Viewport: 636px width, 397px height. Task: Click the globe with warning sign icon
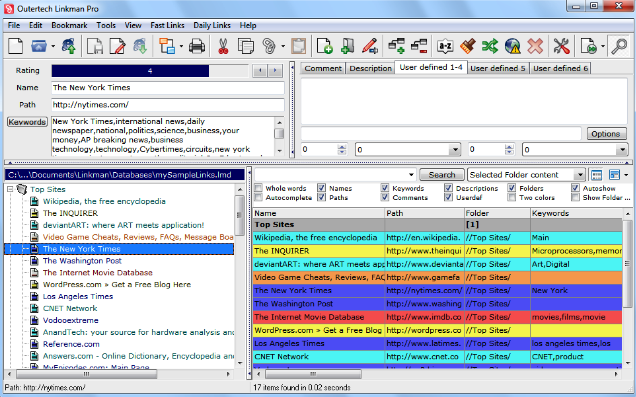click(x=513, y=46)
